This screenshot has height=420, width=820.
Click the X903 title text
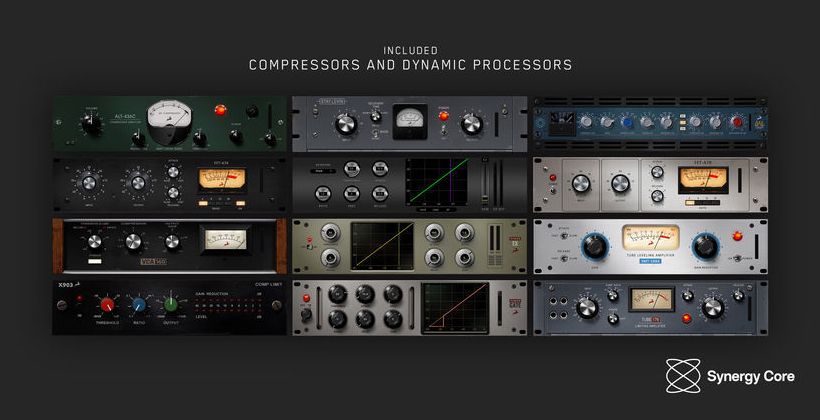click(66, 286)
